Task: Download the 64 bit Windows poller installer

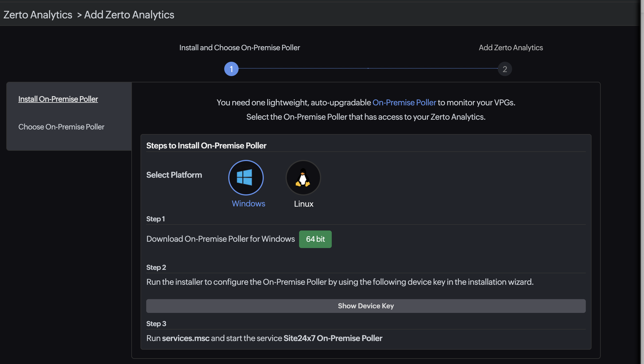Action: [315, 239]
